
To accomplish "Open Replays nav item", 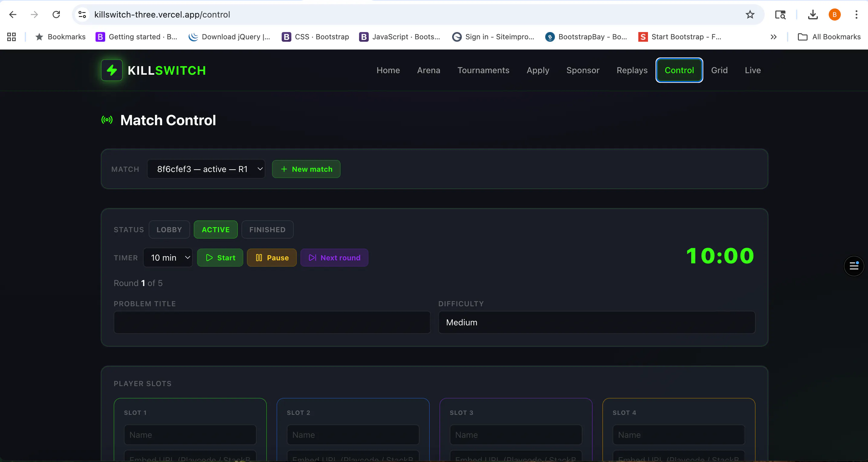I will 632,70.
